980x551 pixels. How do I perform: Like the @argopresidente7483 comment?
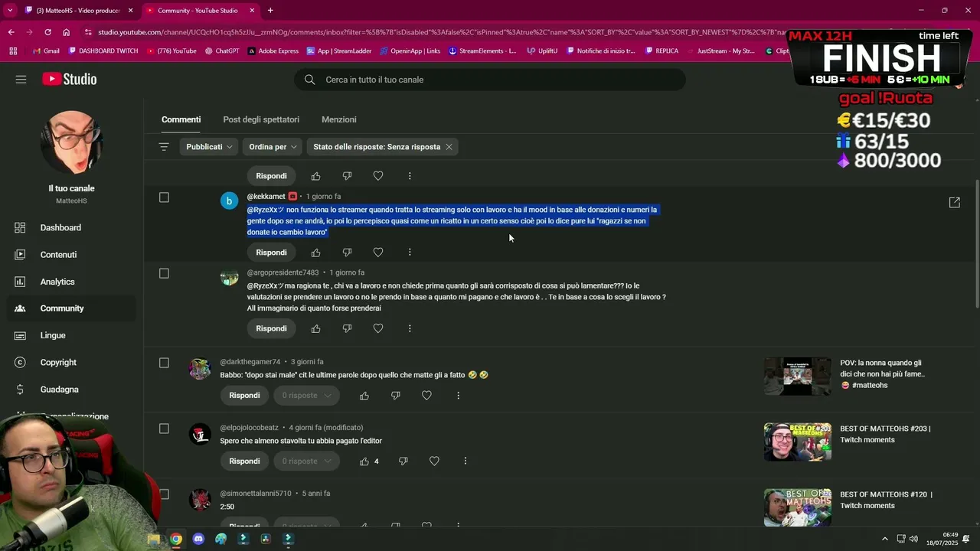[316, 328]
